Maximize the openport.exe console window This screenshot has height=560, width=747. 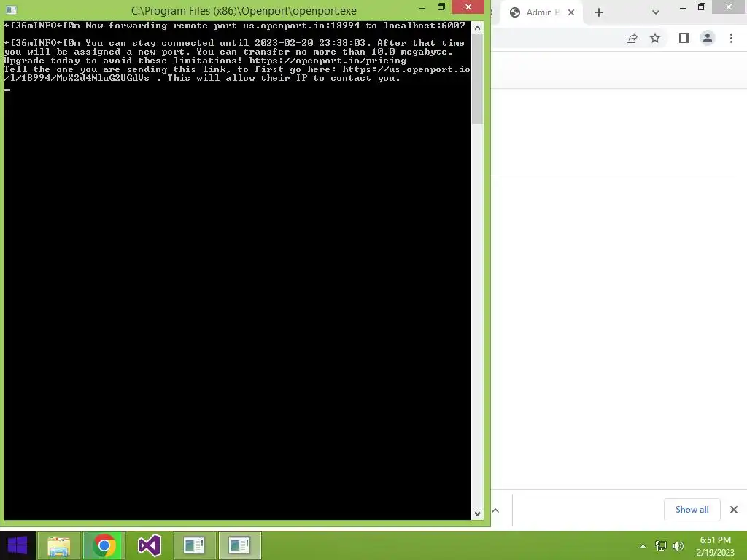tap(441, 7)
